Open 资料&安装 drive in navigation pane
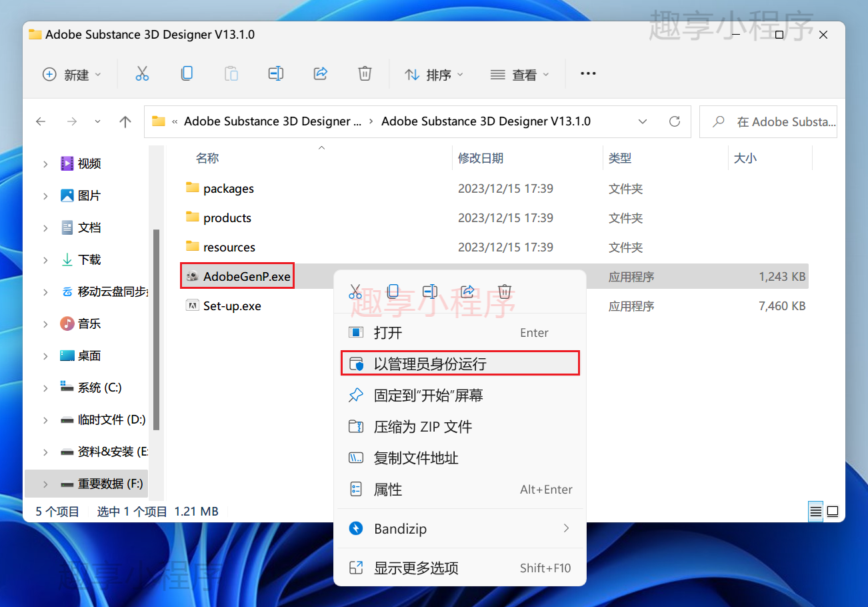Image resolution: width=868 pixels, height=607 pixels. click(105, 452)
